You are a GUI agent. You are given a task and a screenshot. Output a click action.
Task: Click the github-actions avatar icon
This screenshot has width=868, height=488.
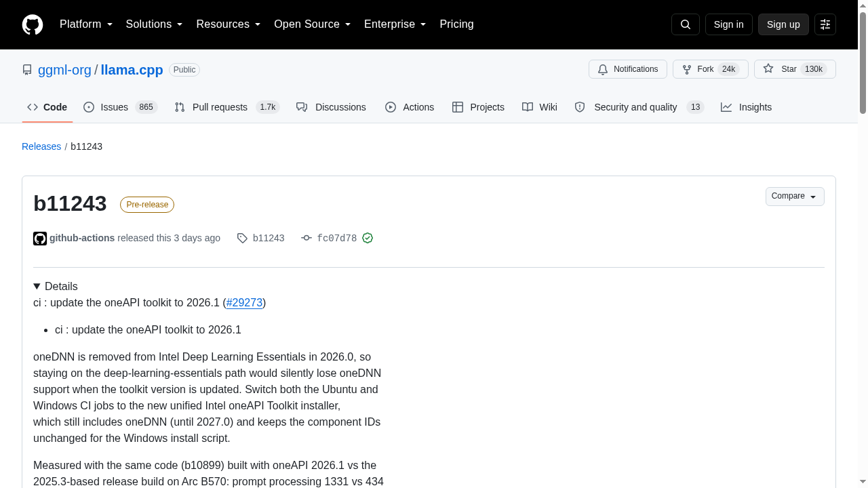[40, 239]
